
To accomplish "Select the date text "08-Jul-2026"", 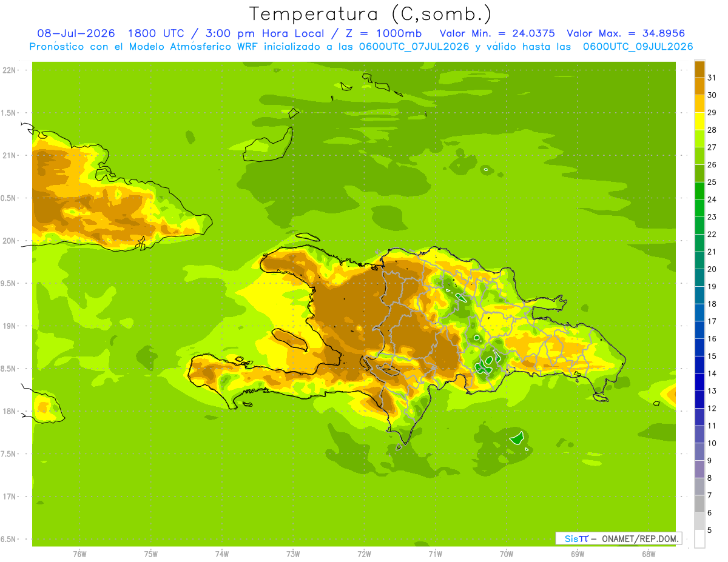I will click(76, 33).
